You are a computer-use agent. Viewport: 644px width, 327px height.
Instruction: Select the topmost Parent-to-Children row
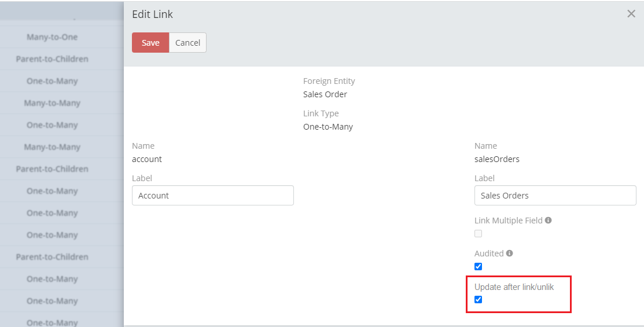point(52,59)
